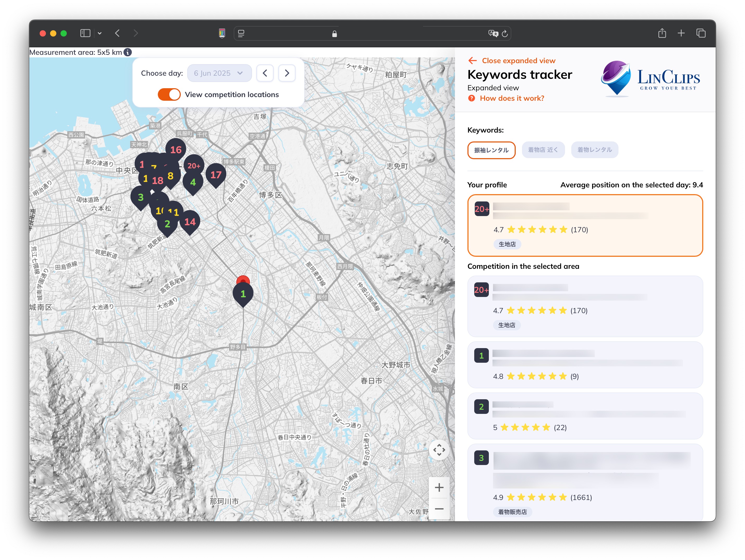
Task: Click the LinClips logo
Action: point(650,79)
